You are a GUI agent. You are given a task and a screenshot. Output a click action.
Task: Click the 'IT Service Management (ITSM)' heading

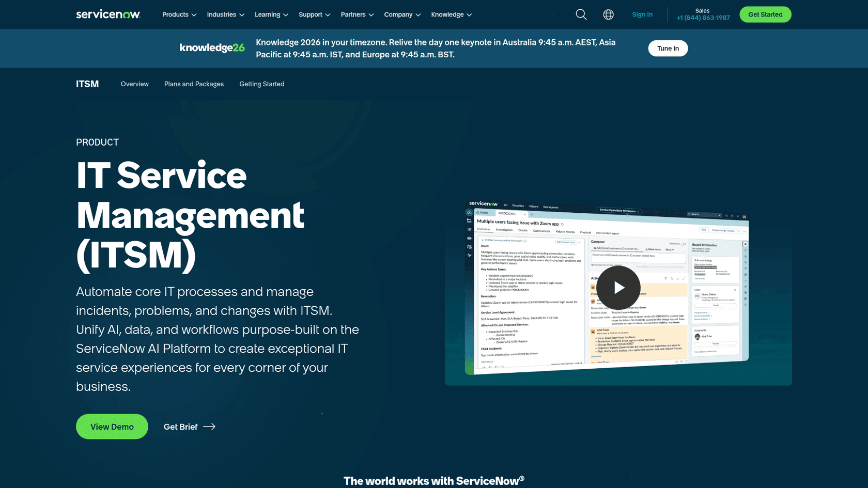click(190, 215)
